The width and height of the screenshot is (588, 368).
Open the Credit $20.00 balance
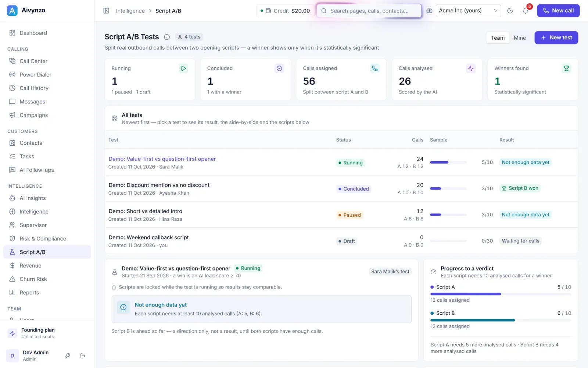click(x=285, y=11)
